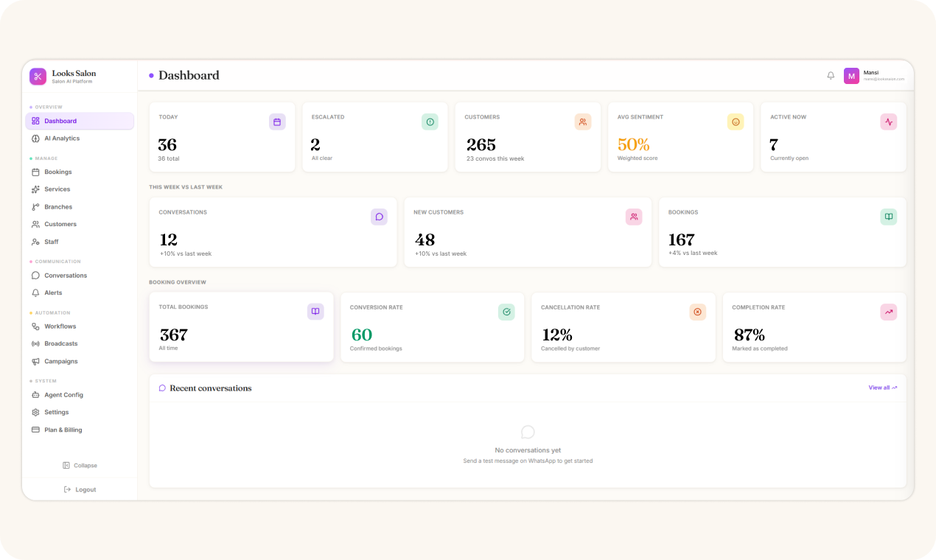Open Campaigns in the sidebar

click(80, 361)
